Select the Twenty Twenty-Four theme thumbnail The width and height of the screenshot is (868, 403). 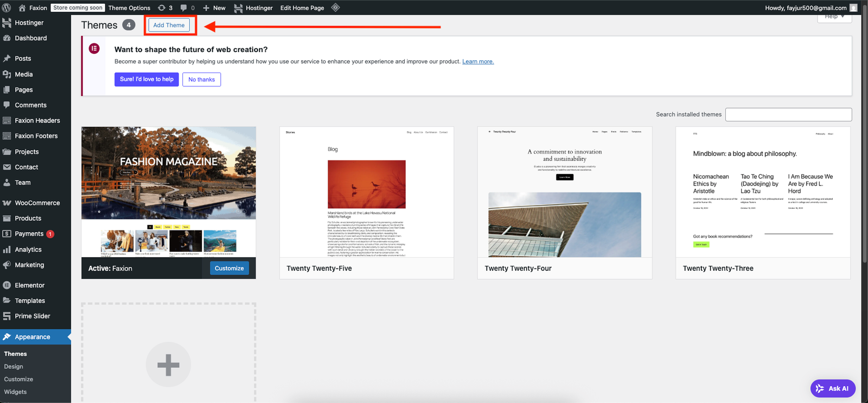(x=564, y=192)
